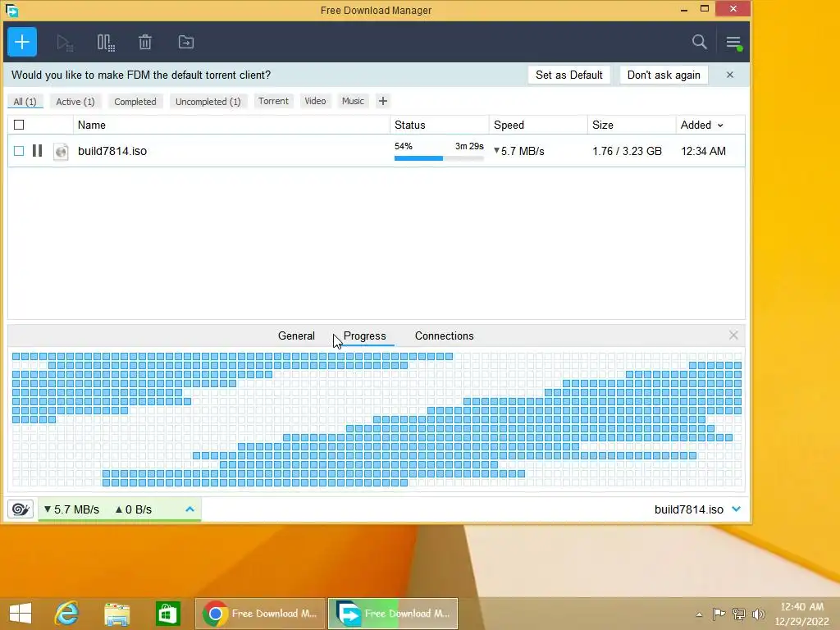Open the Windows Start button

pyautogui.click(x=21, y=614)
